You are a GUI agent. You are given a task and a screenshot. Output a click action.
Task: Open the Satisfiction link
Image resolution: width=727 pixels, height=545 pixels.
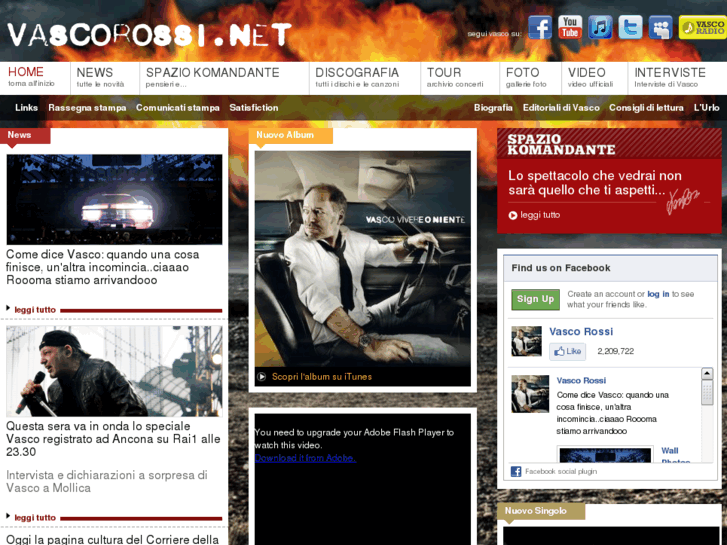coord(254,108)
